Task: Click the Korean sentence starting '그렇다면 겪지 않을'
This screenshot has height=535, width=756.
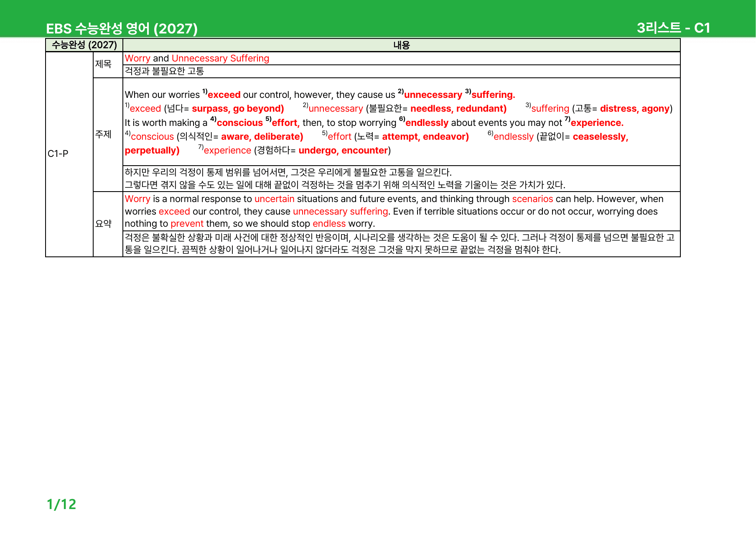Action: pyautogui.click(x=345, y=185)
